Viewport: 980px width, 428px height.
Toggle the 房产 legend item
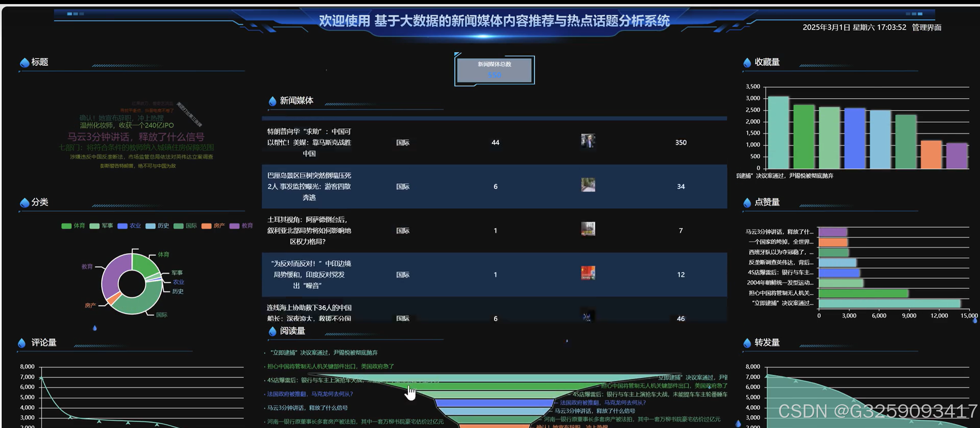(213, 226)
